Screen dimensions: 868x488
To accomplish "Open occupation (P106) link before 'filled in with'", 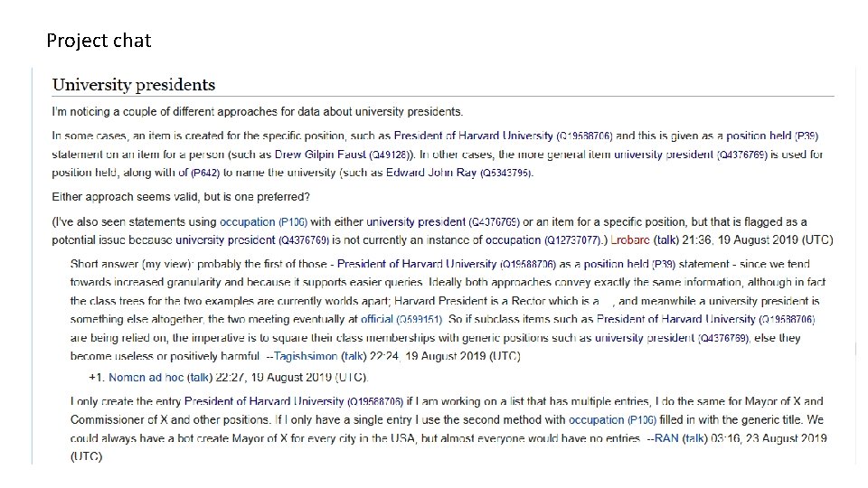I will [x=613, y=419].
